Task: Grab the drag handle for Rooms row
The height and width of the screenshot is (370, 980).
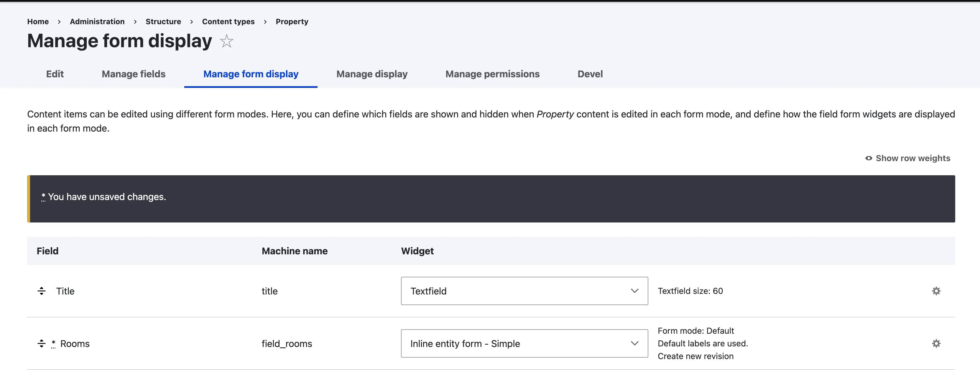Action: (42, 344)
